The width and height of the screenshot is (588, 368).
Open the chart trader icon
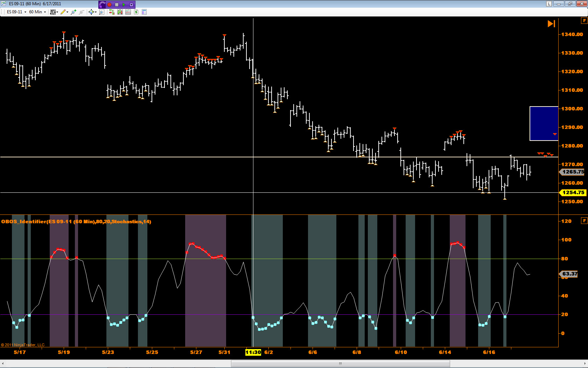[x=112, y=12]
